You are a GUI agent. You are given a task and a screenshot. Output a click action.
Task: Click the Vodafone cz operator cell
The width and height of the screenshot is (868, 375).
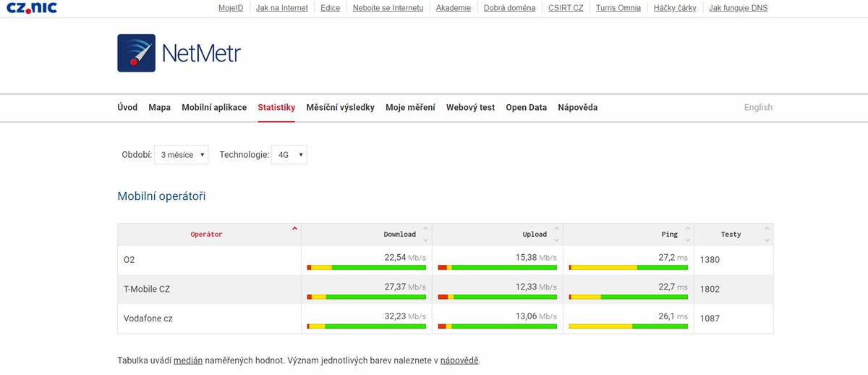click(x=209, y=319)
